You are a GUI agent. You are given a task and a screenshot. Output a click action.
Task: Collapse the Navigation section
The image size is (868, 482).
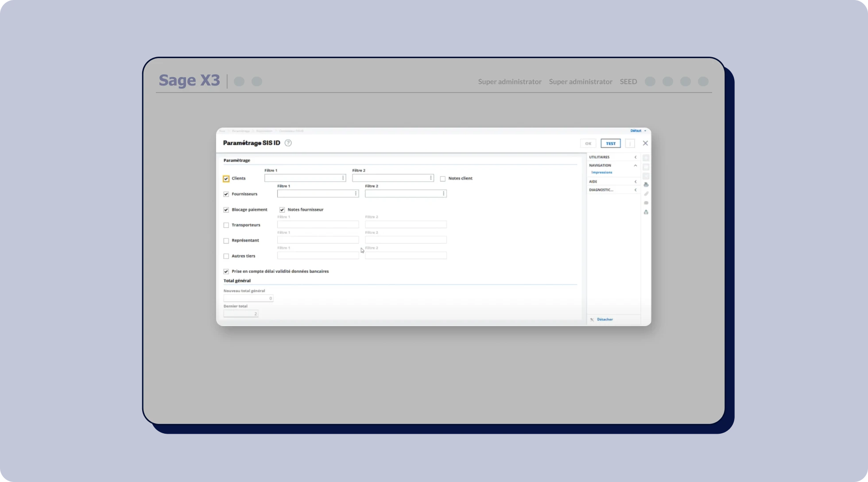point(635,165)
